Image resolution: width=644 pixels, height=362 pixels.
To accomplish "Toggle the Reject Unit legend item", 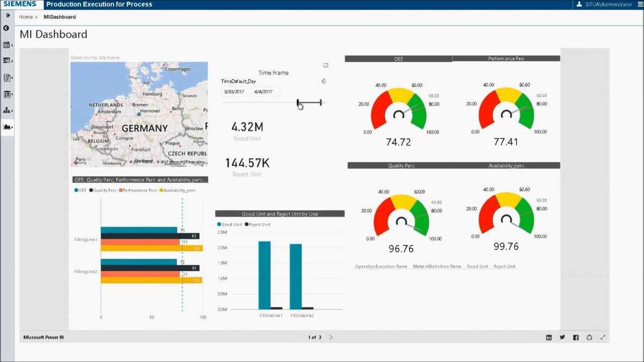I will 258,224.
